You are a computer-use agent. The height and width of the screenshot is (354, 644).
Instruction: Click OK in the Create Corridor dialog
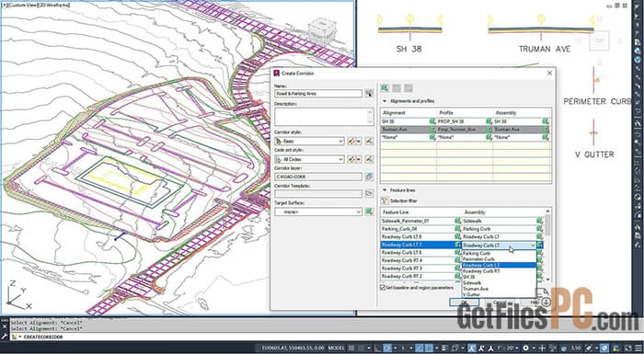(x=464, y=303)
